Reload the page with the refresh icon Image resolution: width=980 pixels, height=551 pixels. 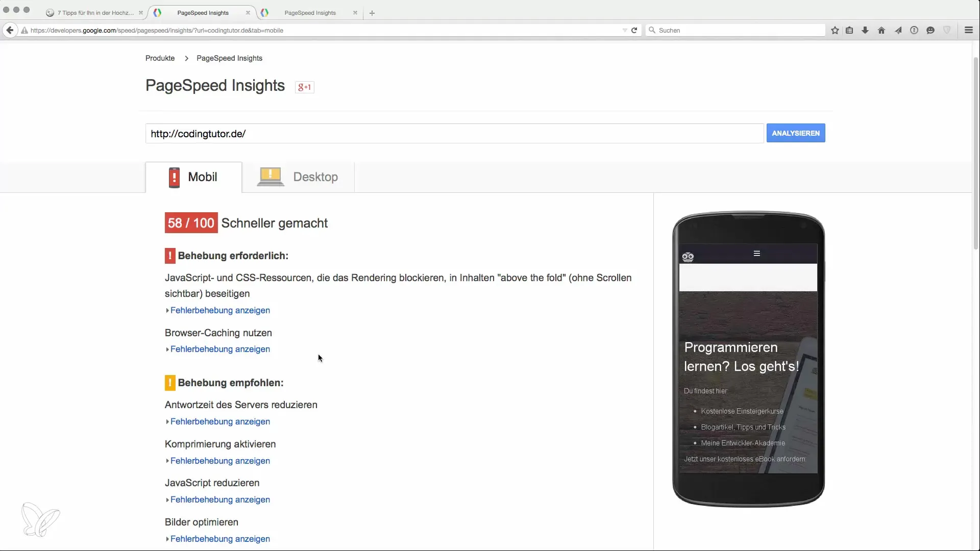click(x=634, y=30)
